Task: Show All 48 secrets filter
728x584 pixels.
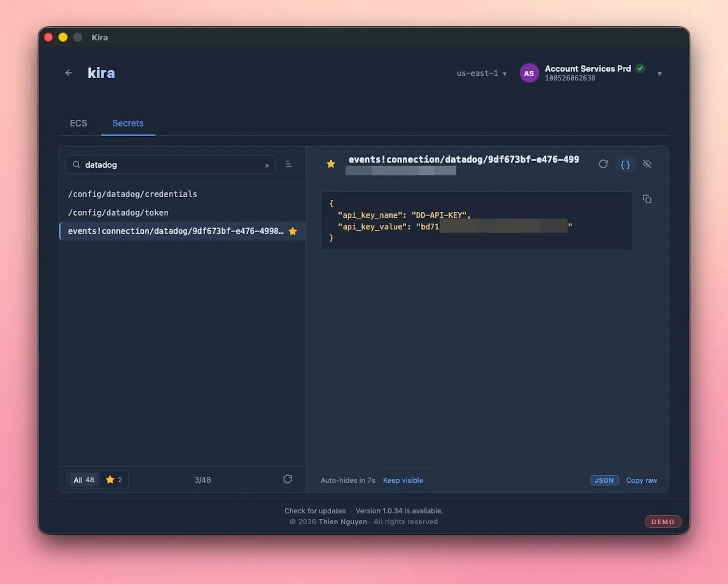Action: click(x=84, y=480)
